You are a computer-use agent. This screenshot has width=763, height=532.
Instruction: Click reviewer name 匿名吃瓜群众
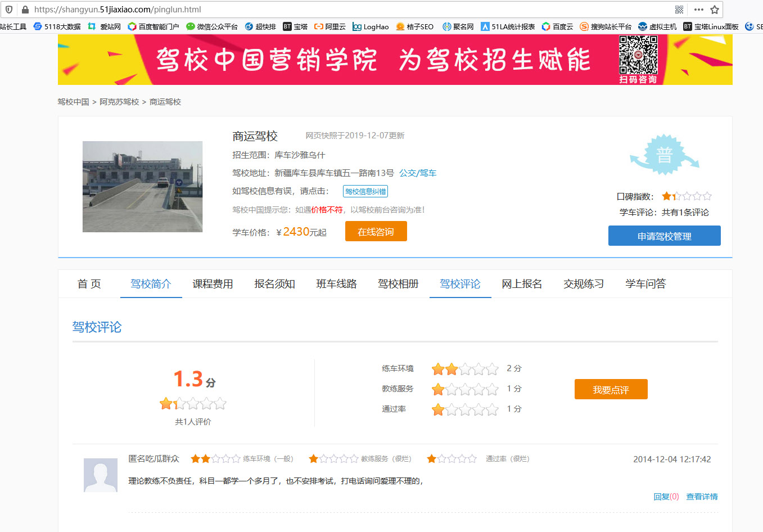153,459
